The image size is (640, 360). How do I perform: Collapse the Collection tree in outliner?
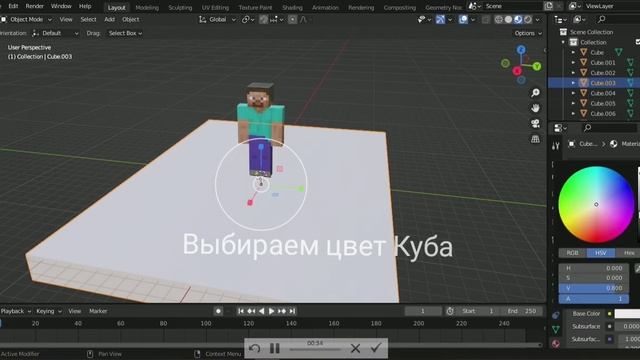tap(563, 42)
